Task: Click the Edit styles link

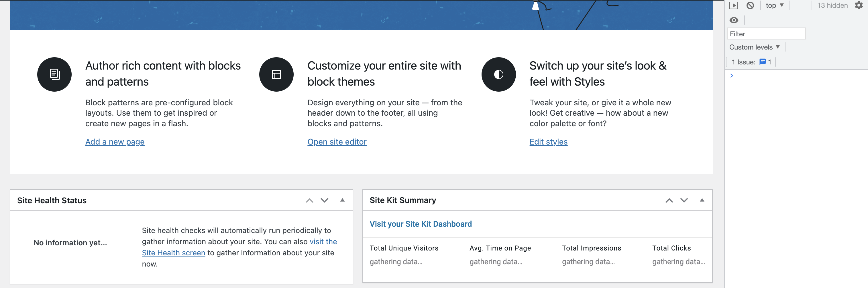Action: (548, 141)
